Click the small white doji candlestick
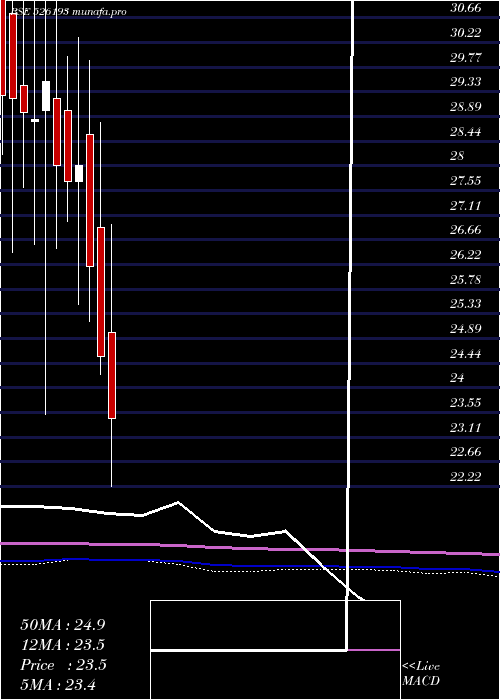This screenshot has height=700, width=500. point(35,120)
